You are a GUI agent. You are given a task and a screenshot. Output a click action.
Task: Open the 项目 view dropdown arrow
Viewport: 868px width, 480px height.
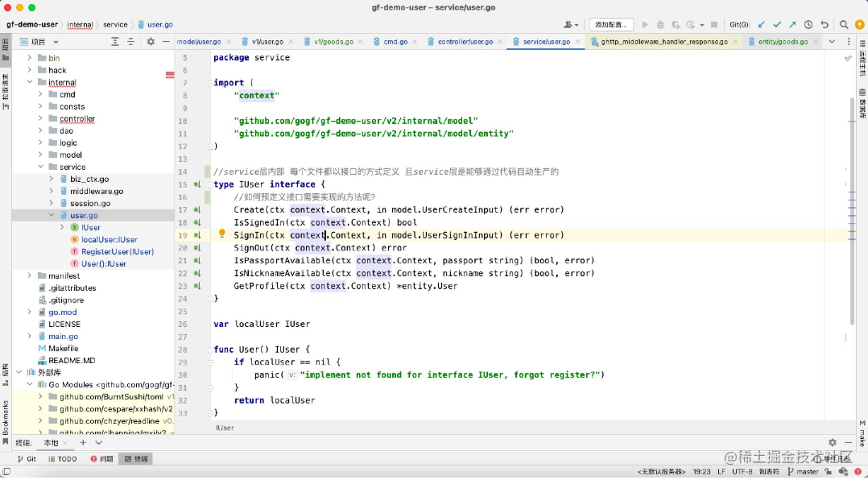coord(56,42)
